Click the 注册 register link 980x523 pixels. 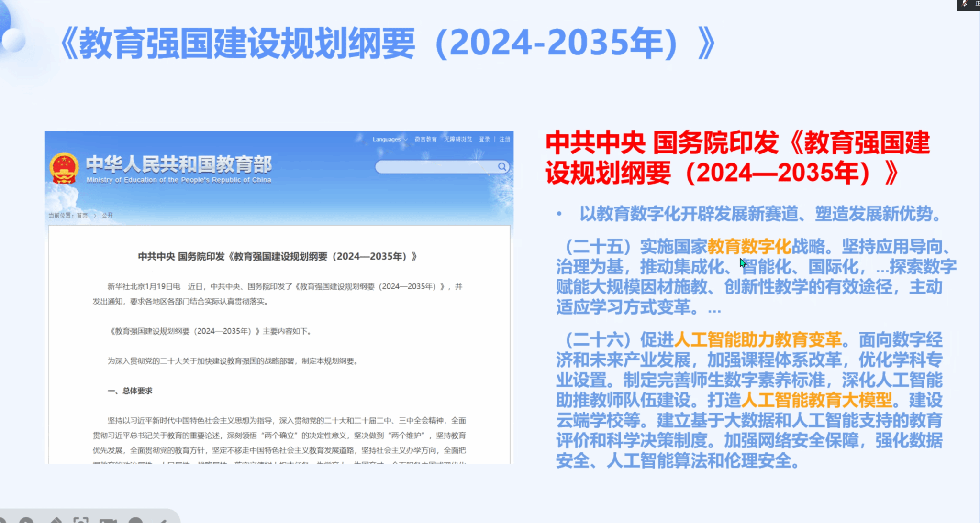(x=504, y=139)
